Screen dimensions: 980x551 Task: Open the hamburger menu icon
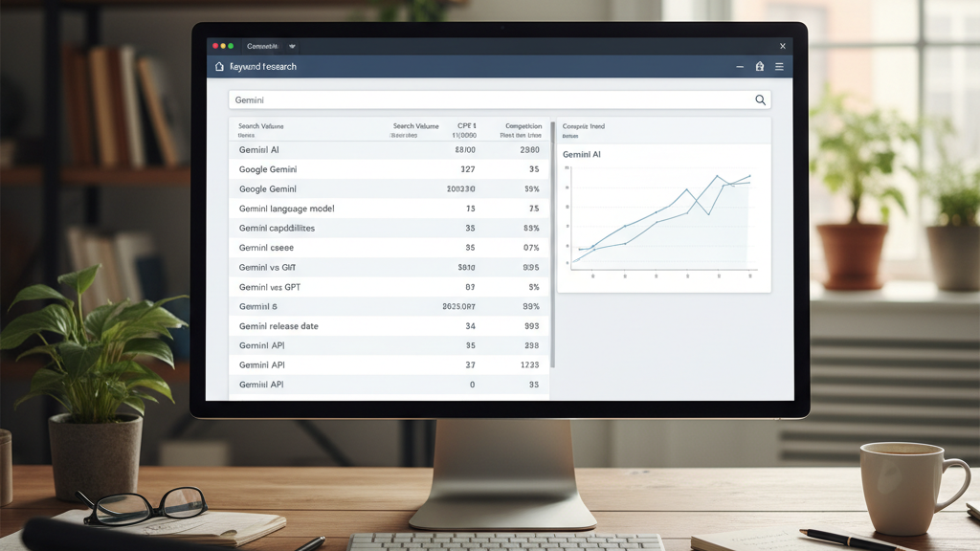(779, 66)
